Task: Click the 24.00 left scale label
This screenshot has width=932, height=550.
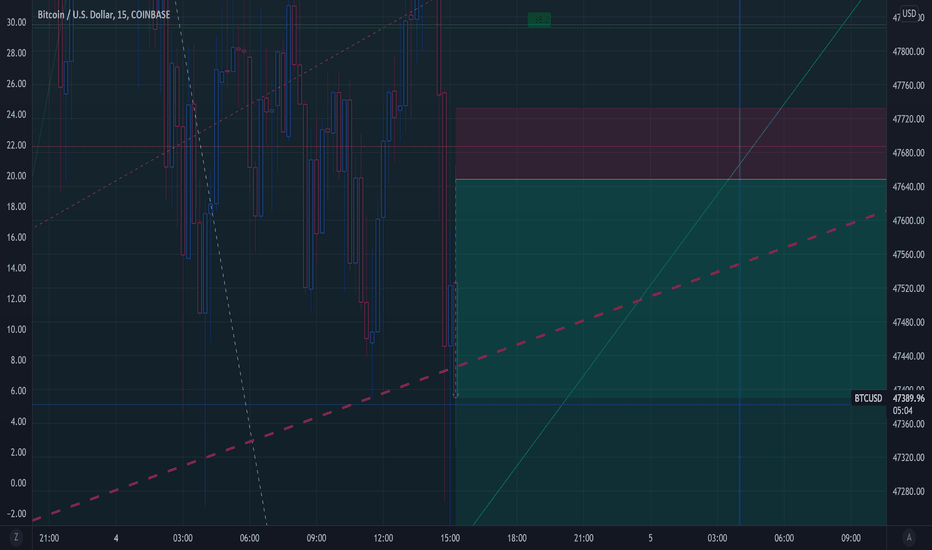Action: point(16,115)
